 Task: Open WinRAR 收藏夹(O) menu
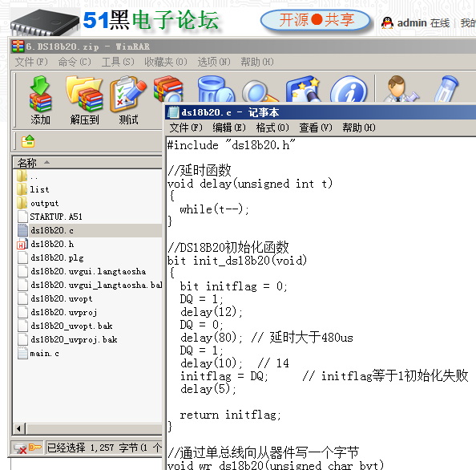coord(166,62)
